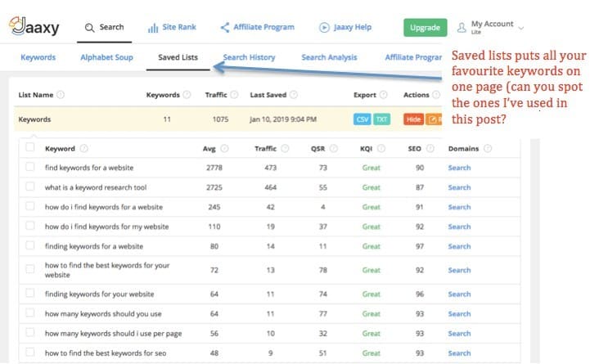Open Search via the magnifier icon
The width and height of the screenshot is (590, 364).
coord(89,28)
